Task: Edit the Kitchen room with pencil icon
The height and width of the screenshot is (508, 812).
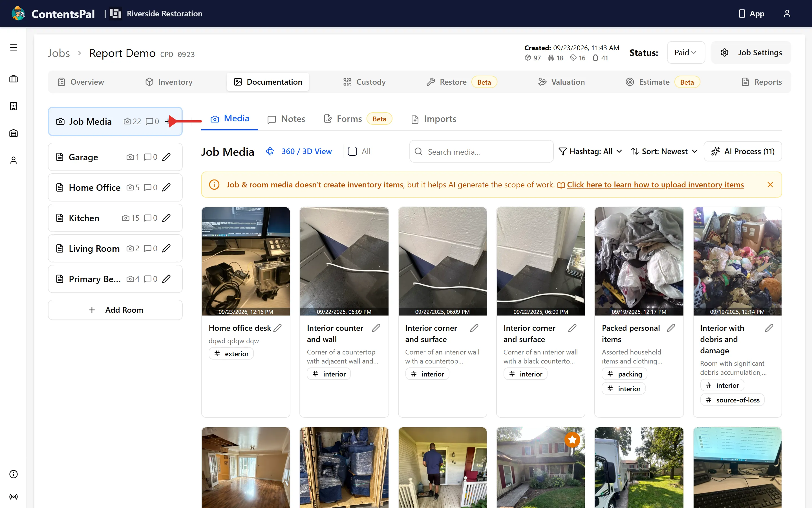Action: [166, 218]
